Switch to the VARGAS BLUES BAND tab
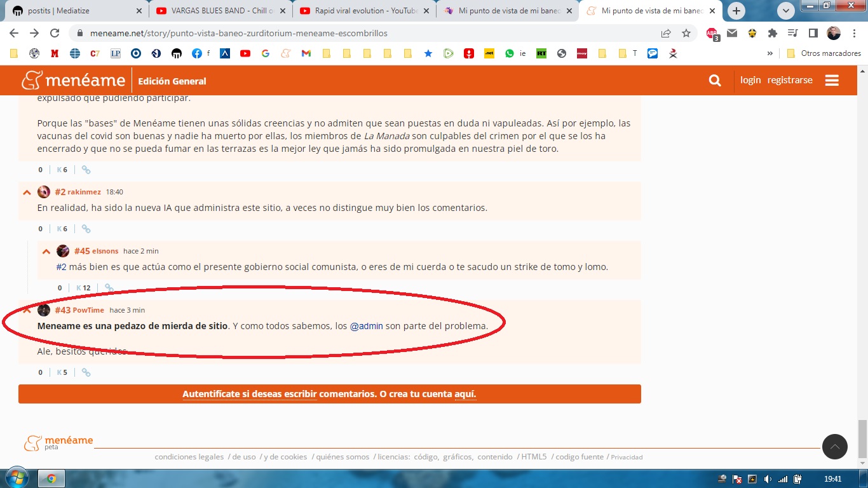This screenshot has width=868, height=488. pos(220,11)
